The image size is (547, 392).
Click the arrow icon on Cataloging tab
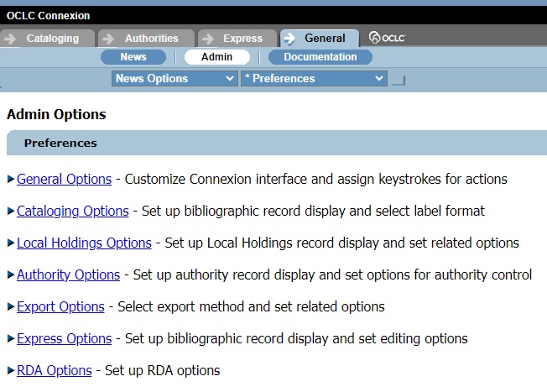pyautogui.click(x=11, y=39)
